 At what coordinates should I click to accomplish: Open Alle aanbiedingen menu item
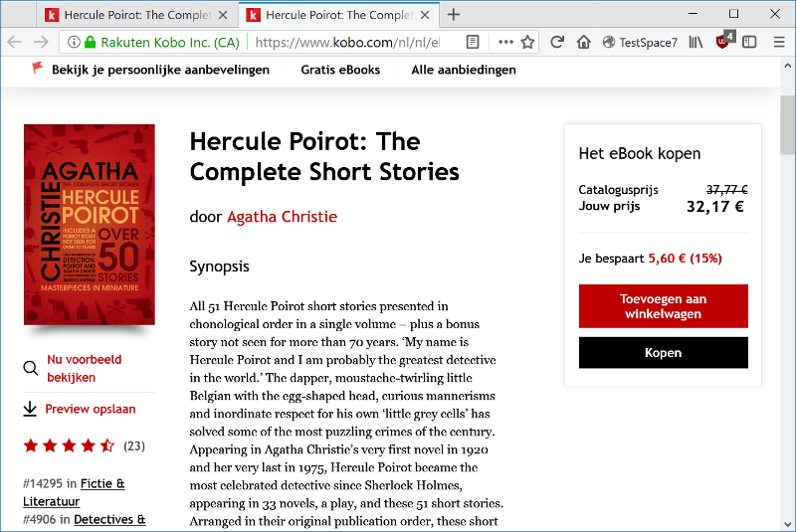464,70
